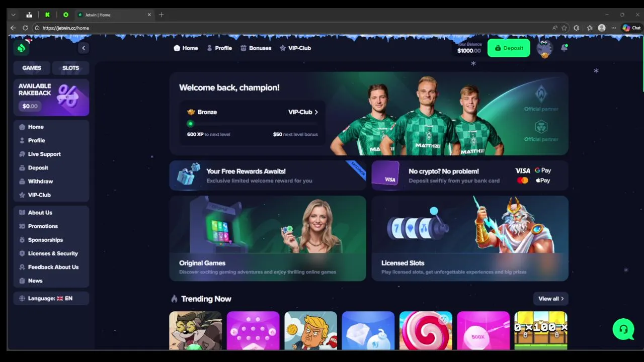Open the raccoon with dollar eyes game
The width and height of the screenshot is (644, 362).
196,330
